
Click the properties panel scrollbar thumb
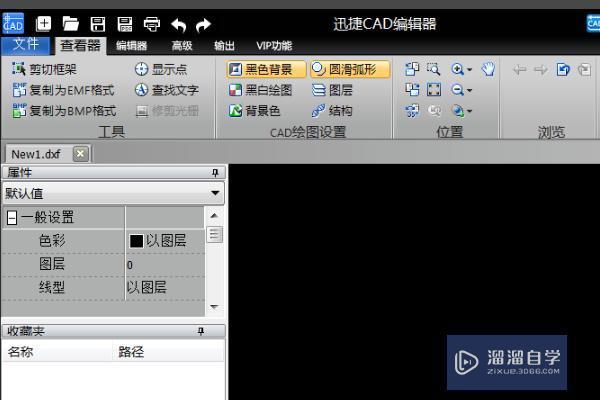(x=214, y=235)
